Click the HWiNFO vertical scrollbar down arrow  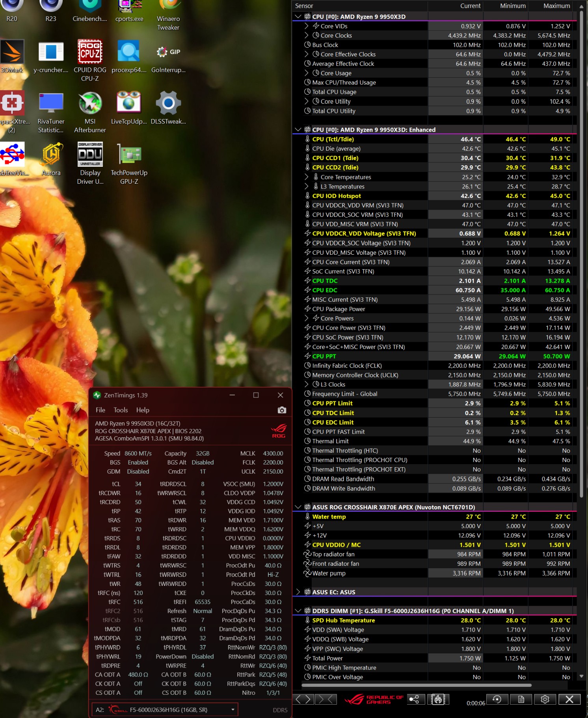(x=582, y=676)
